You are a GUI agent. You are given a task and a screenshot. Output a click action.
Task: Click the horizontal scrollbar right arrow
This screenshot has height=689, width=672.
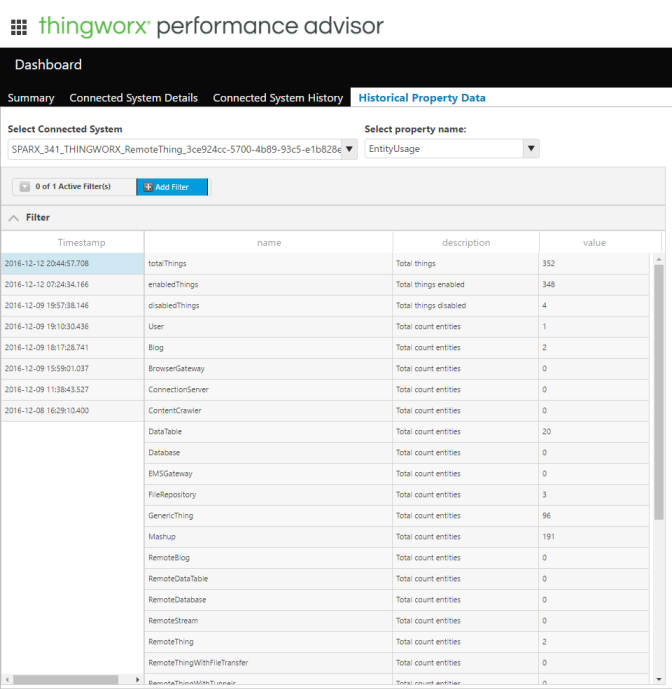point(138,680)
